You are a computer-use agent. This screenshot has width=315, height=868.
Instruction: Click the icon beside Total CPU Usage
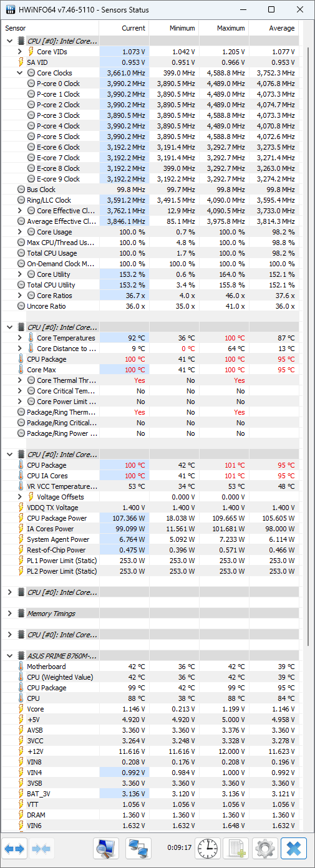[22, 253]
